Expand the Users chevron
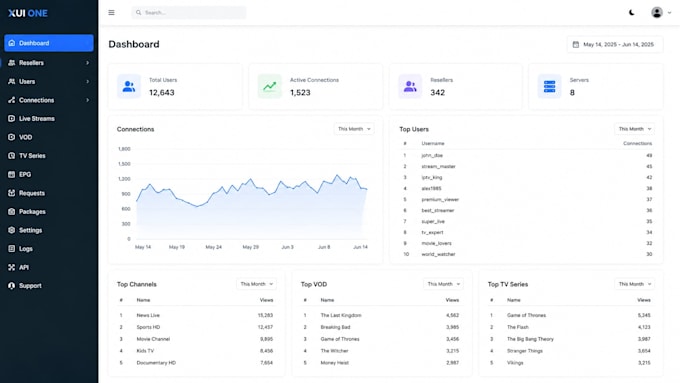 [x=88, y=82]
